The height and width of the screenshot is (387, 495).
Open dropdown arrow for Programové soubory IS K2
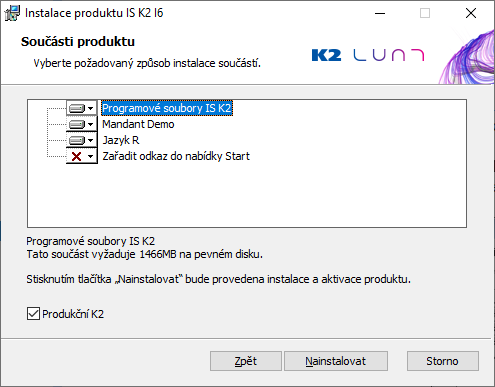point(91,108)
